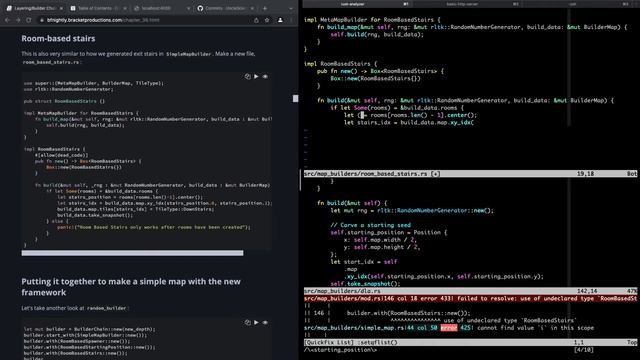Switch to the GitHub Commits tab
This screenshot has height=360, width=640.
tap(225, 8)
